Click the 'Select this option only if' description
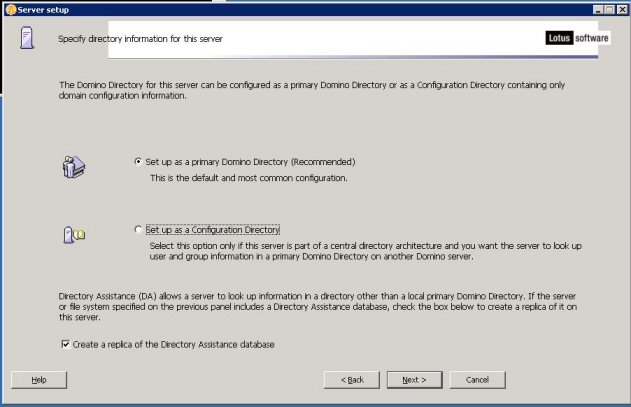This screenshot has width=631, height=407. 365,251
